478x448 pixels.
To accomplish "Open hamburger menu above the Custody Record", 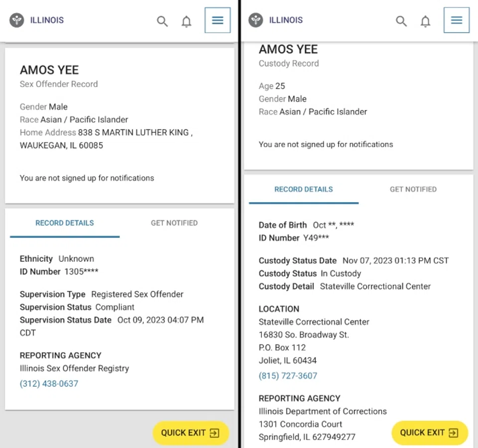I will [x=457, y=20].
